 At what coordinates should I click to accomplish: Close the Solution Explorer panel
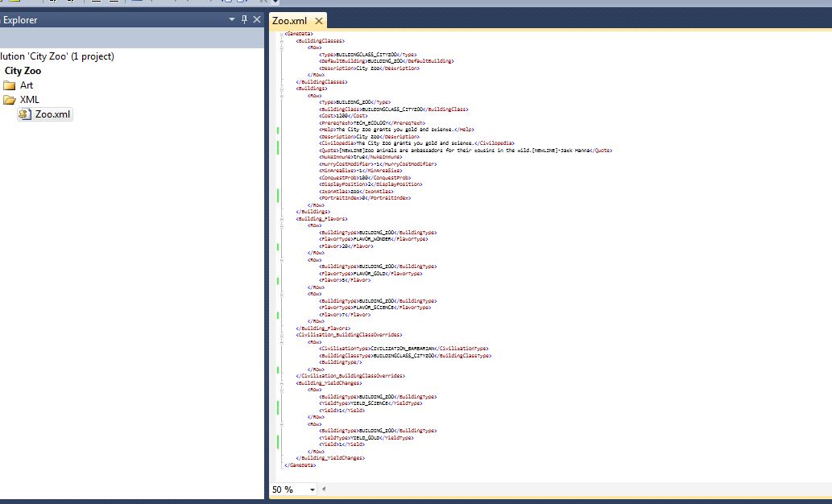(257, 19)
